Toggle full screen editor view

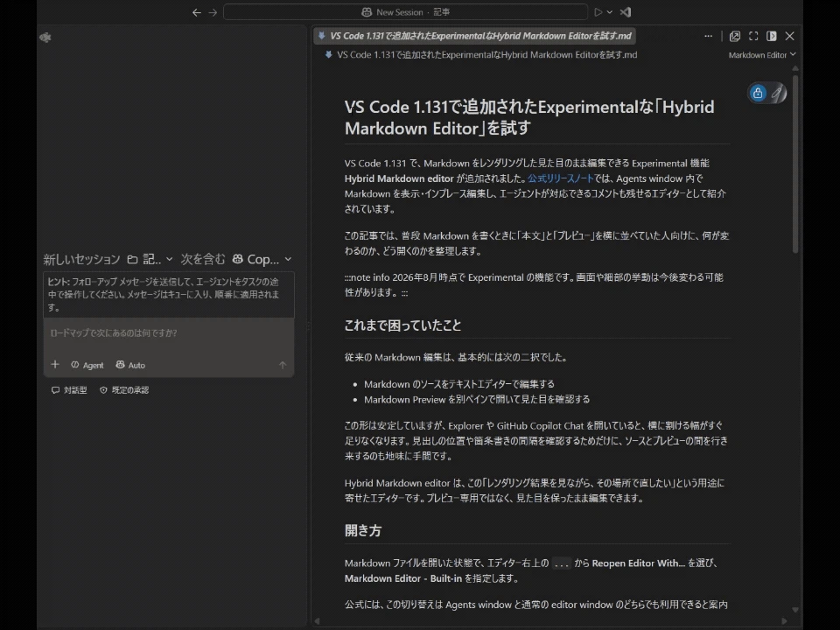click(753, 36)
